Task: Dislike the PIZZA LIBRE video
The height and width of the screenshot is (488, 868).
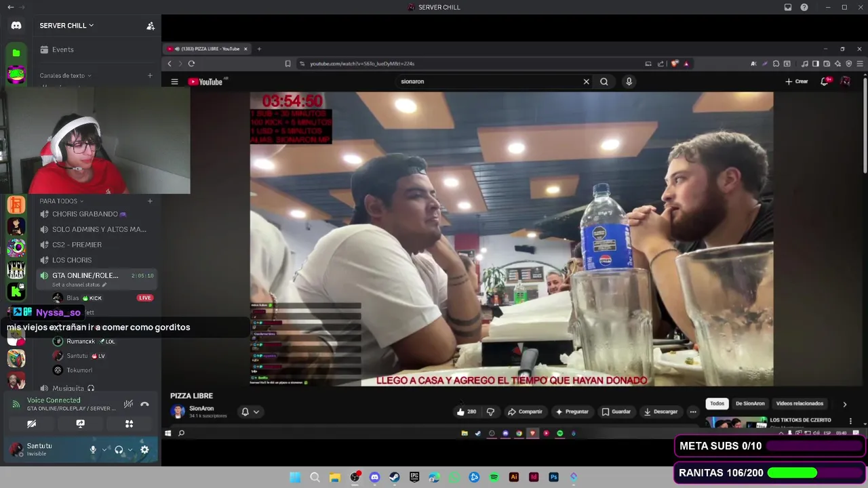Action: [x=490, y=411]
